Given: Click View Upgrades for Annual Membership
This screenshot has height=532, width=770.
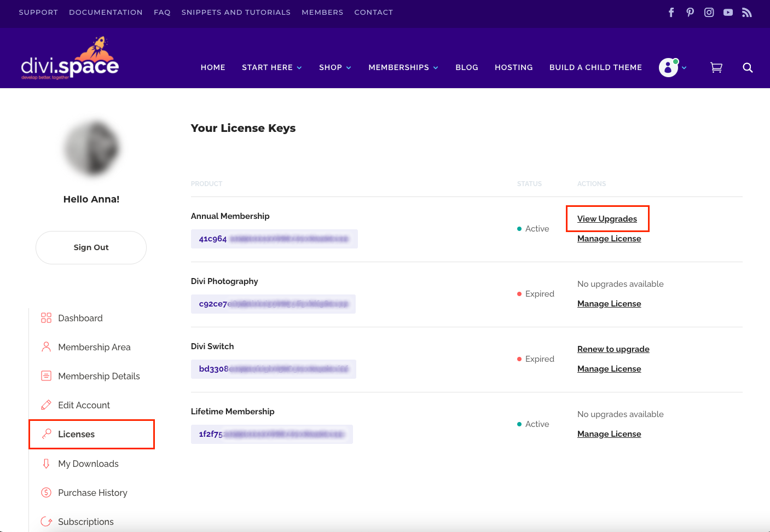Looking at the screenshot, I should [607, 219].
